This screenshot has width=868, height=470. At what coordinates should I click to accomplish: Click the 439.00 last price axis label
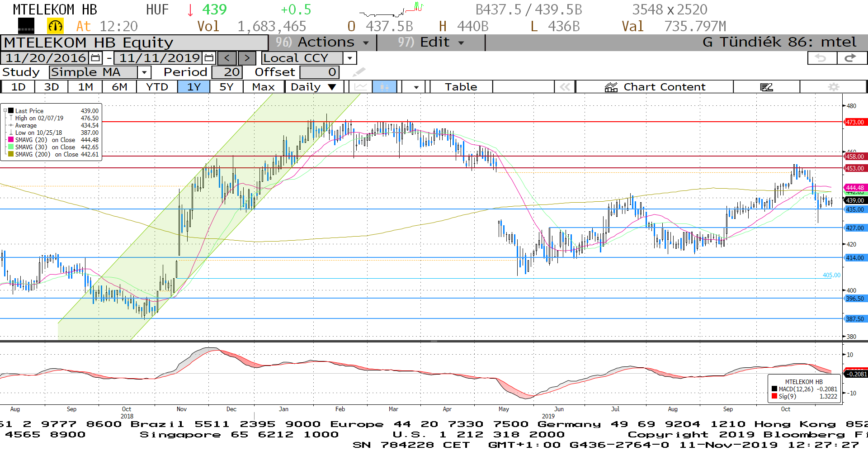pyautogui.click(x=855, y=200)
